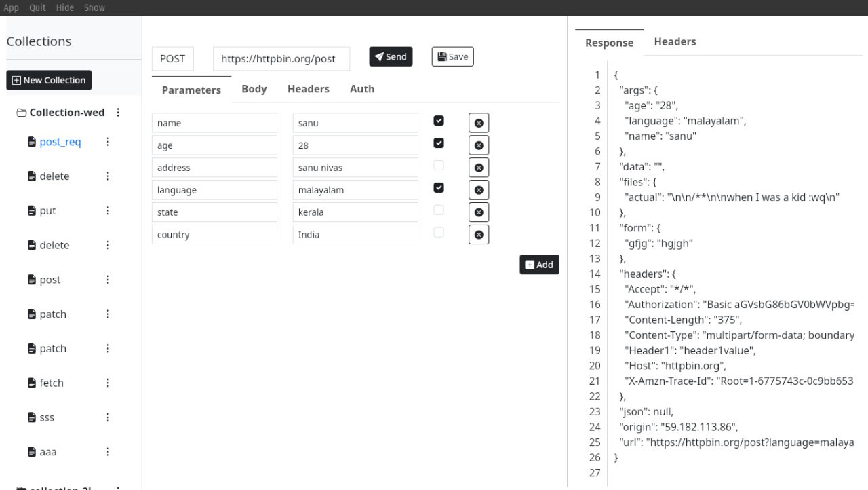Click the New Collection button

click(49, 80)
